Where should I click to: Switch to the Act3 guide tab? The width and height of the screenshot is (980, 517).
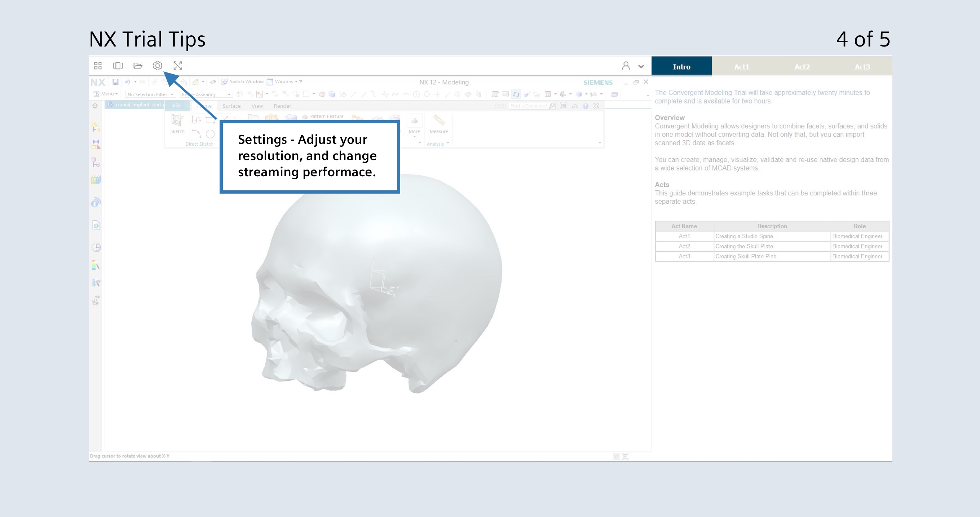pyautogui.click(x=862, y=67)
